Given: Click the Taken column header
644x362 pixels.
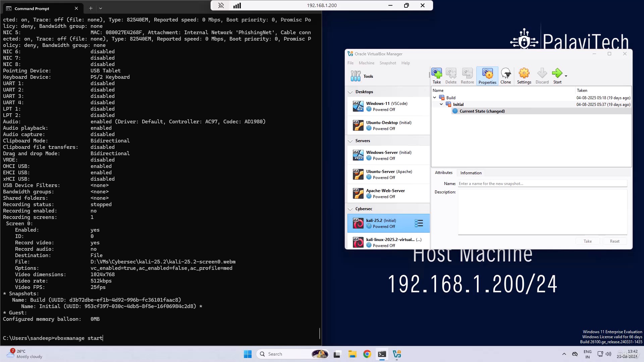Looking at the screenshot, I should (x=603, y=90).
